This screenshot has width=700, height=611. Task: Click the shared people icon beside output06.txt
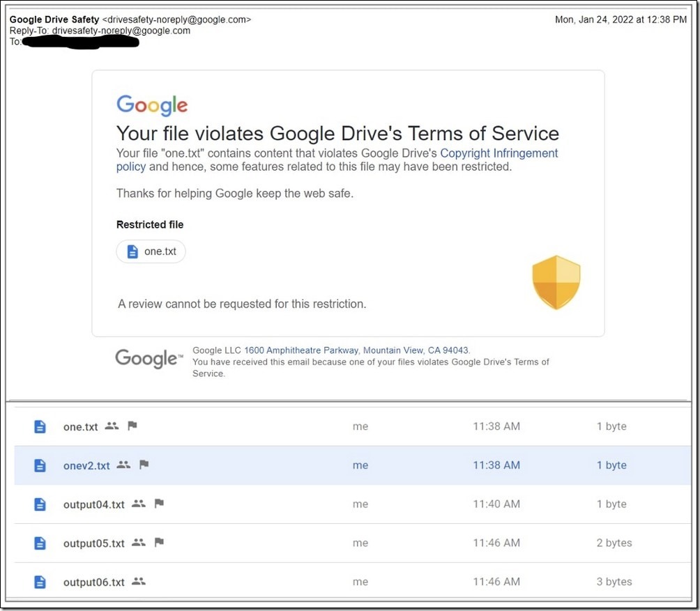coord(139,581)
